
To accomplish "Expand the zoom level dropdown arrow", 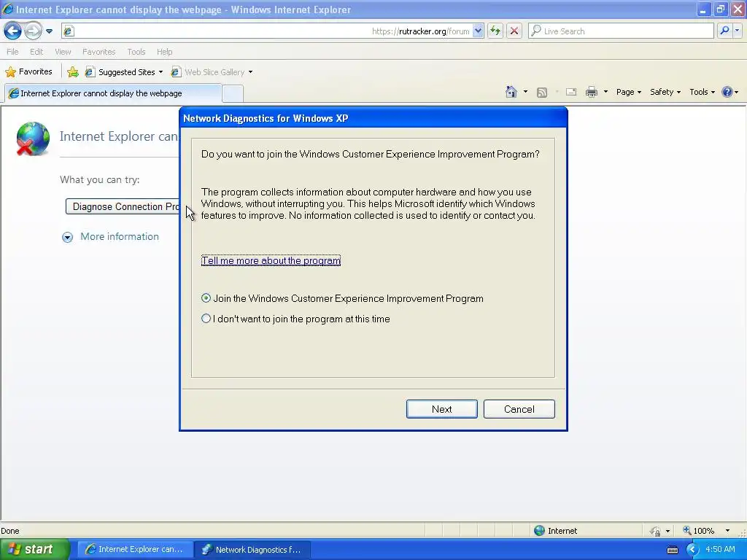I will pyautogui.click(x=727, y=531).
